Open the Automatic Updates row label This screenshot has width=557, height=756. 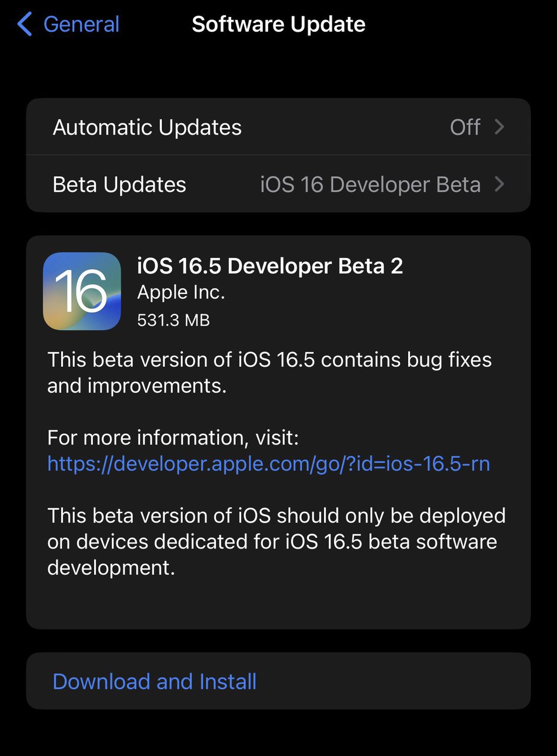(x=147, y=128)
